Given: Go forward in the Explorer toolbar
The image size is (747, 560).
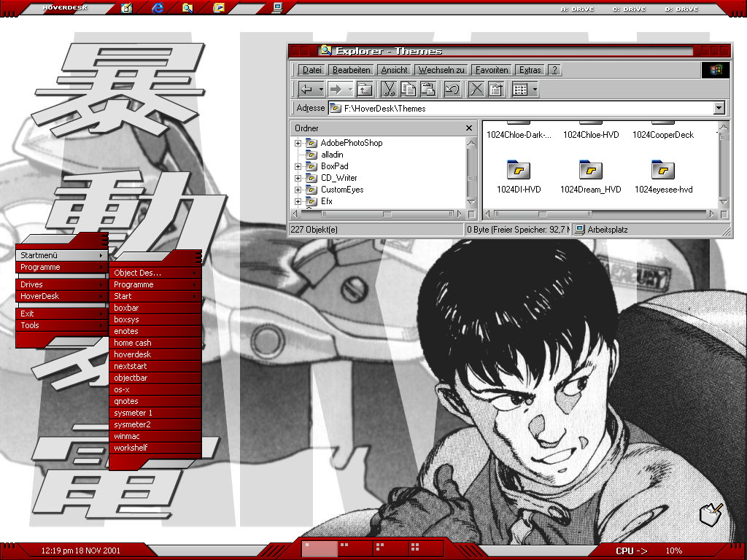Looking at the screenshot, I should coord(336,89).
